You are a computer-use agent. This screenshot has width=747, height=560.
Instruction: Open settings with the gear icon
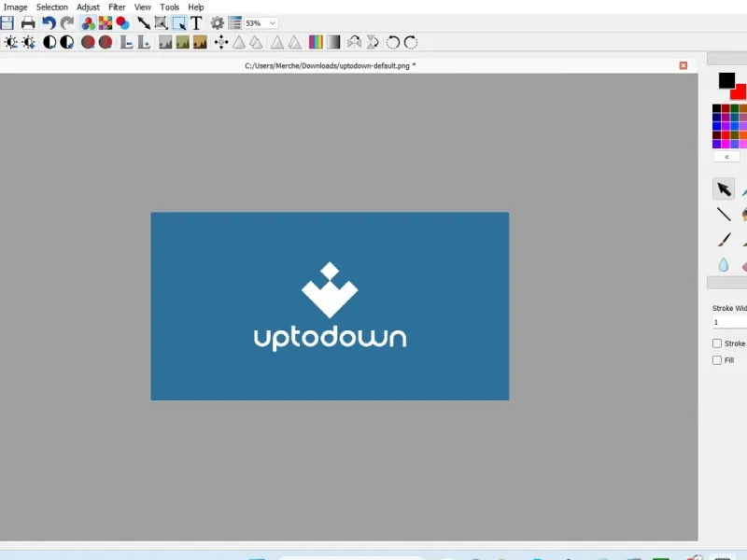point(218,22)
